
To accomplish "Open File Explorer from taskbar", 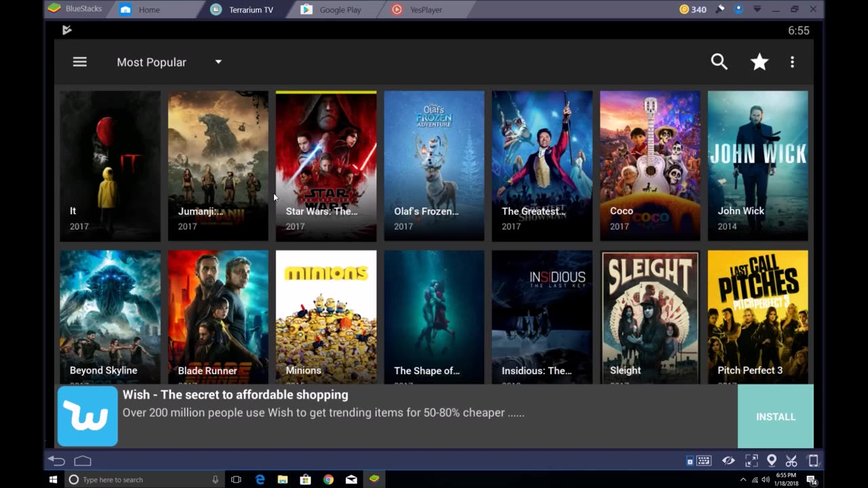I will pyautogui.click(x=283, y=479).
